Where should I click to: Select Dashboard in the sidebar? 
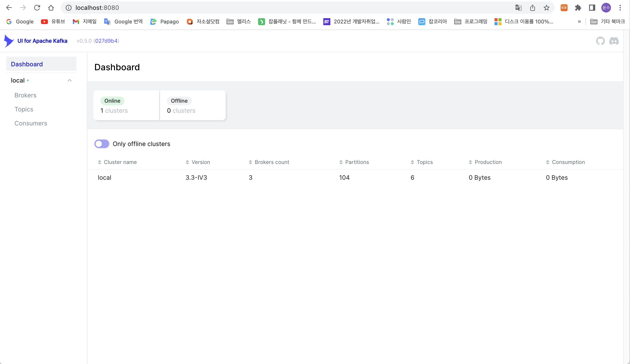[27, 64]
